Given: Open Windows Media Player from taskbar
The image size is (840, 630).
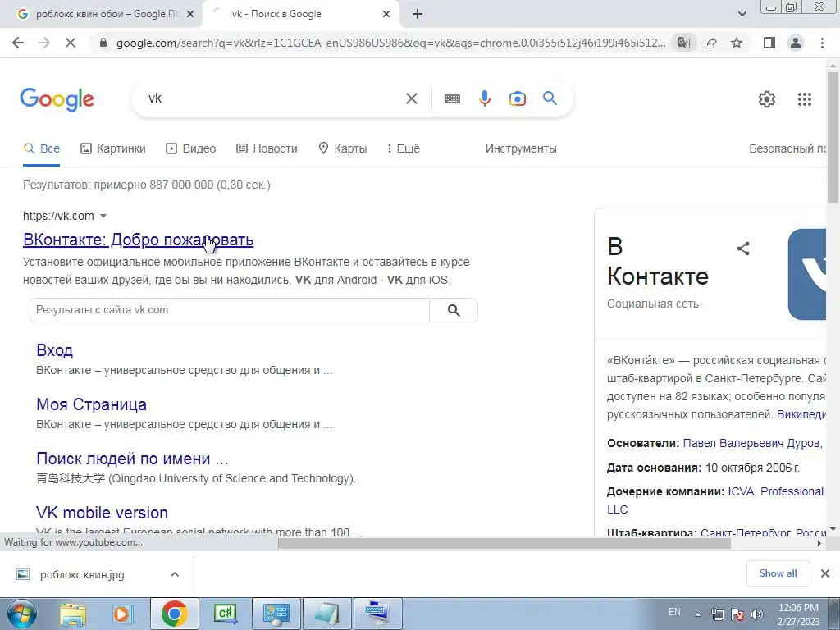Looking at the screenshot, I should [122, 614].
